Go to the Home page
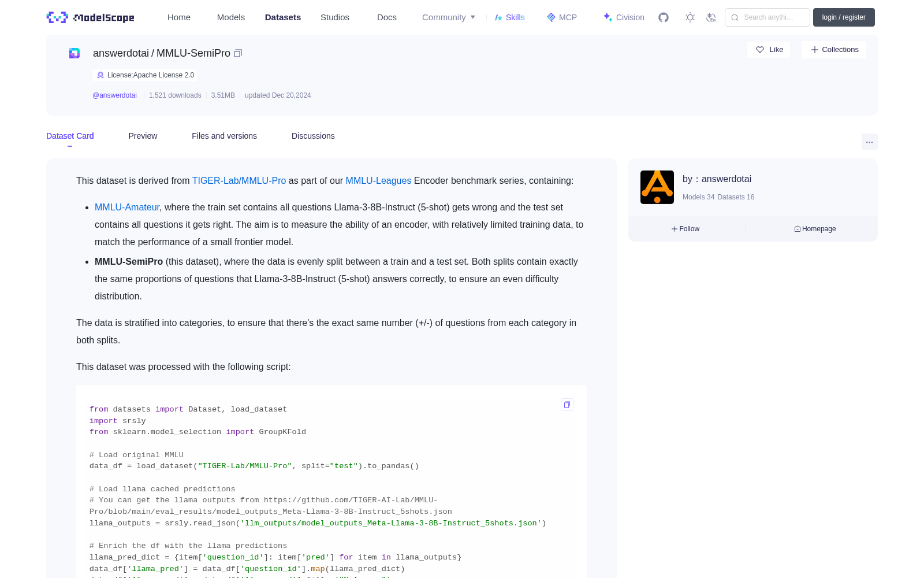Image resolution: width=924 pixels, height=578 pixels. [179, 17]
